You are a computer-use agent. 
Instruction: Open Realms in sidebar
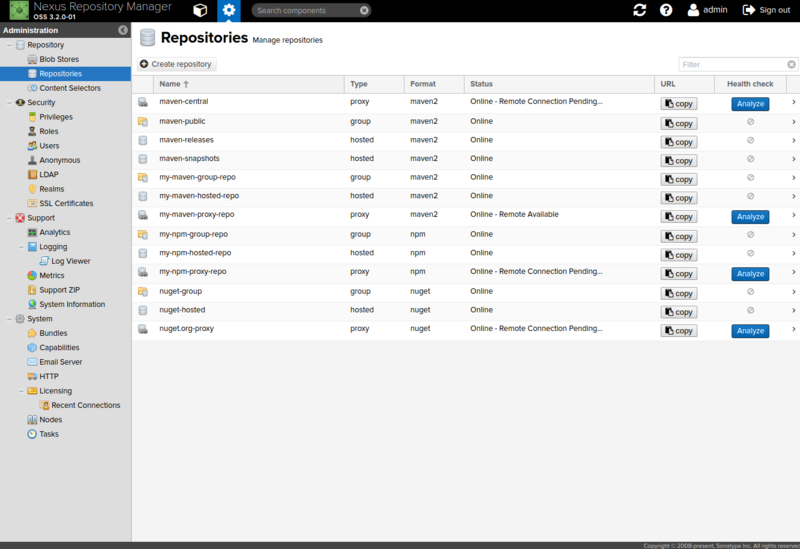pos(52,189)
